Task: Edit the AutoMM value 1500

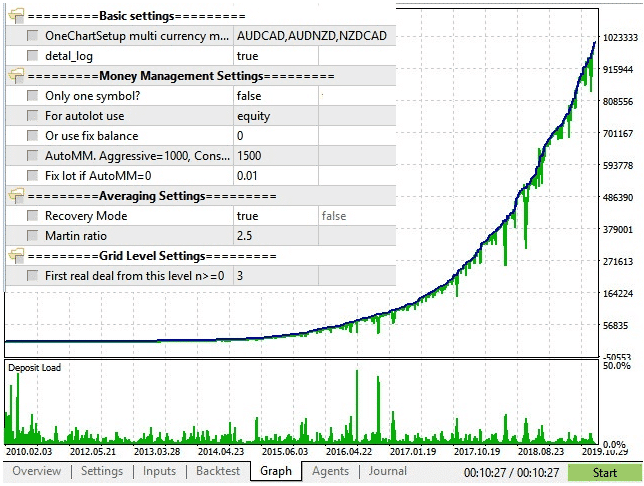Action: click(x=276, y=156)
